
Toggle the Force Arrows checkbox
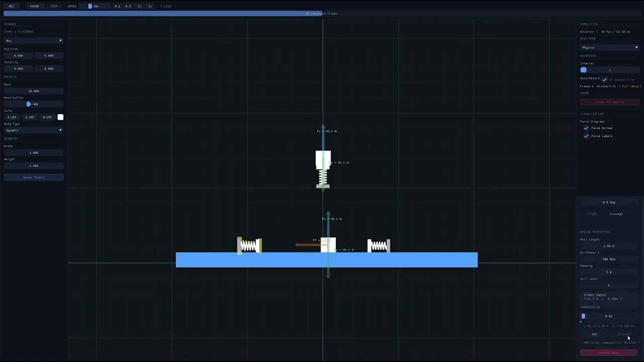click(x=586, y=128)
